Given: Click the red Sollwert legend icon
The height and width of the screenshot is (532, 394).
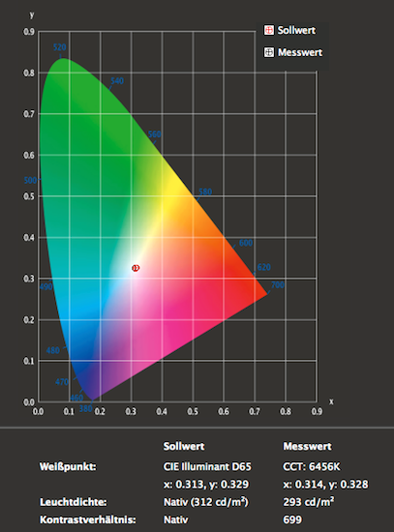Looking at the screenshot, I should tap(269, 30).
